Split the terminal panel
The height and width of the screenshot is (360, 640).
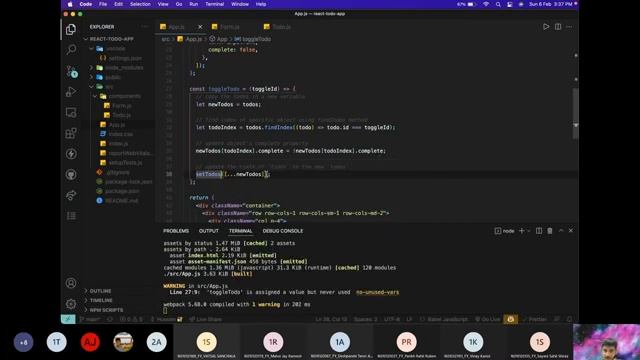coord(539,231)
